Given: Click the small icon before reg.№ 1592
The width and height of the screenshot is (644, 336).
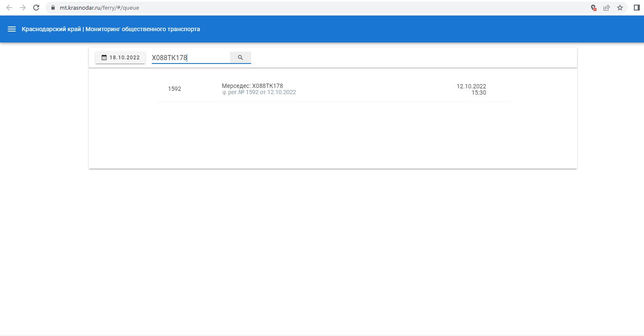Looking at the screenshot, I should (x=224, y=93).
